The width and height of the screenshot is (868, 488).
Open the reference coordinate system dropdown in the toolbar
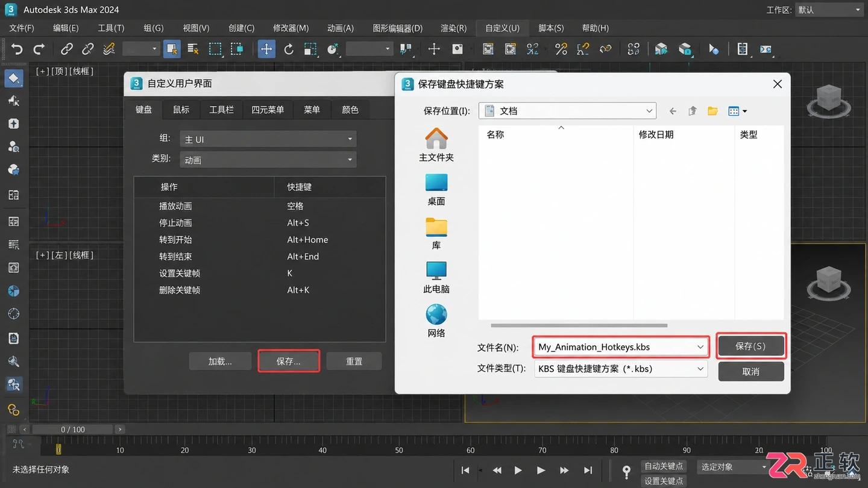(370, 49)
